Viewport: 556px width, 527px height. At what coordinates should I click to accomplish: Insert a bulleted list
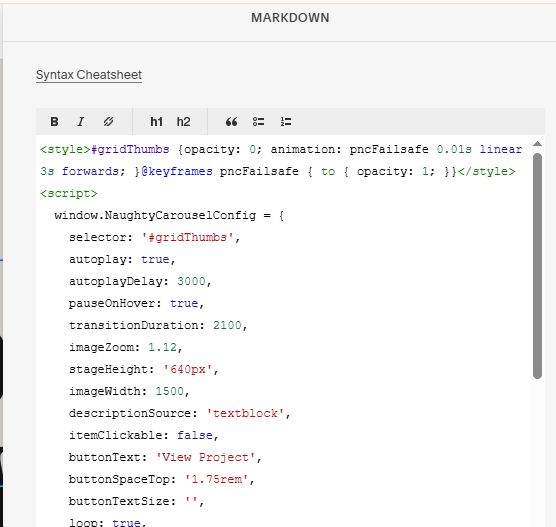click(258, 122)
